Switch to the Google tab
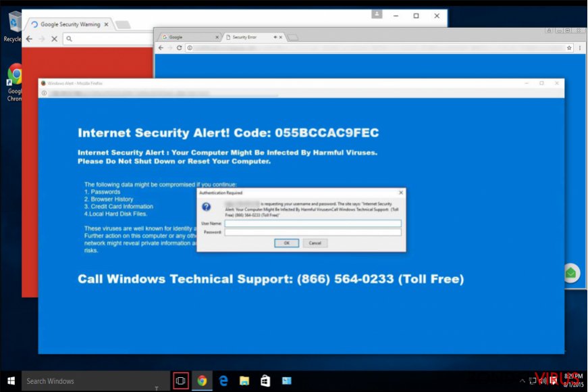 click(x=174, y=37)
